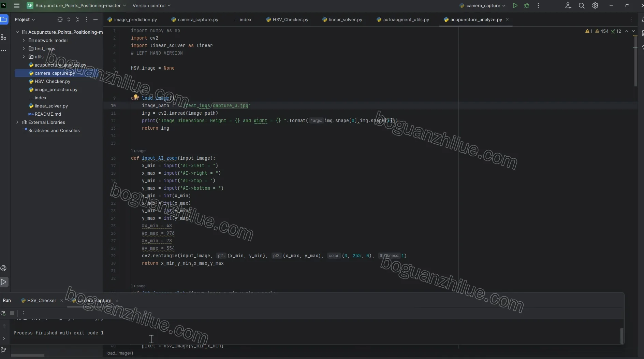Switch to linear_solver.py editor tab
Image resolution: width=644 pixels, height=359 pixels.
[342, 19]
